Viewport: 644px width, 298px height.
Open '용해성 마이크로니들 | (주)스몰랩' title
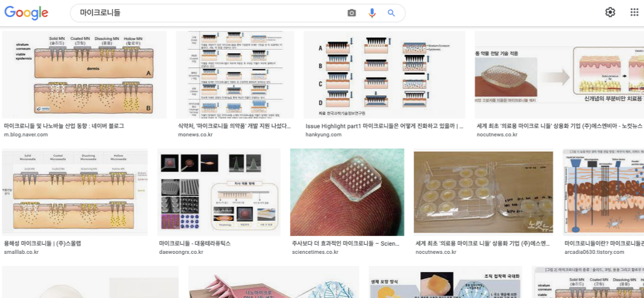pos(43,243)
